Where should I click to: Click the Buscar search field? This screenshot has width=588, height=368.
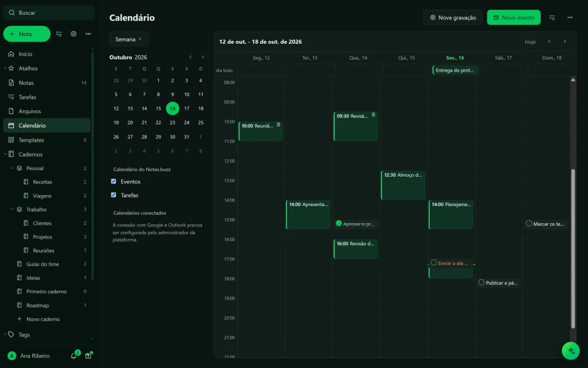[x=49, y=12]
